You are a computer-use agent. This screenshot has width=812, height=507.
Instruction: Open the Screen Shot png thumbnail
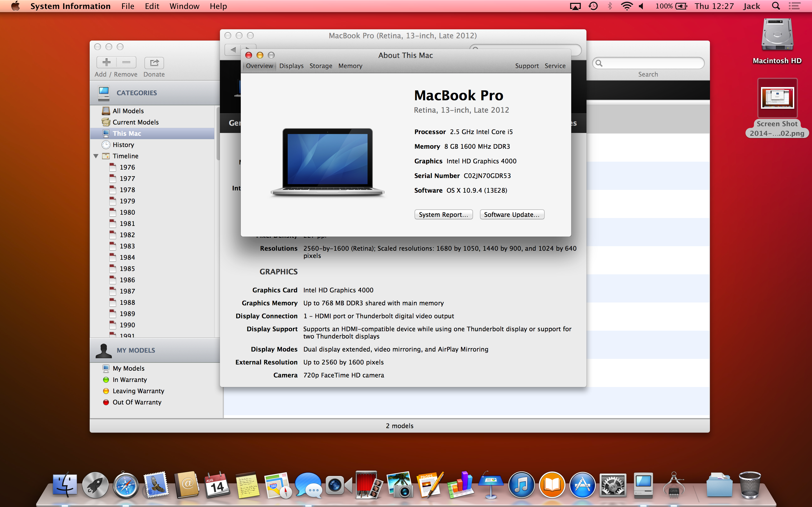click(777, 98)
